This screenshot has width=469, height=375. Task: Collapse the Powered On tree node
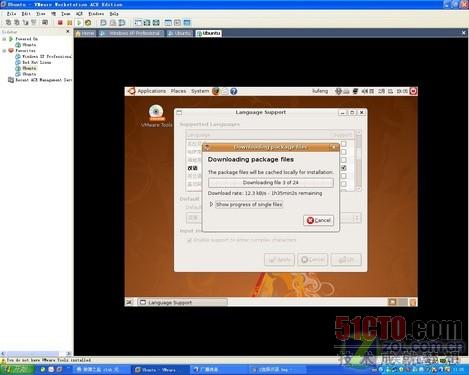coord(4,39)
